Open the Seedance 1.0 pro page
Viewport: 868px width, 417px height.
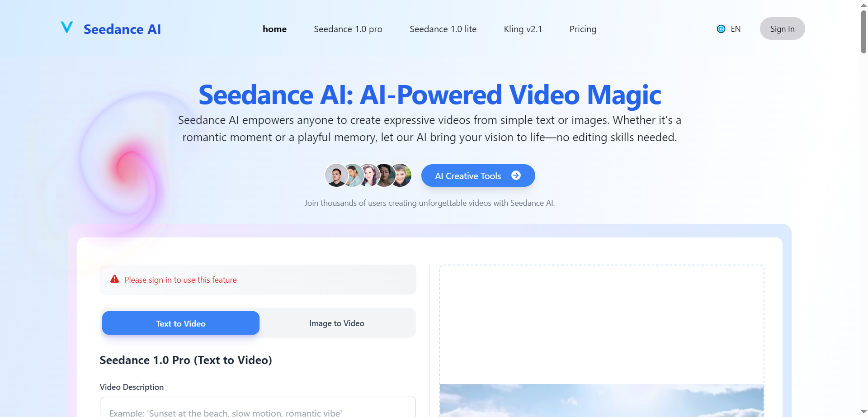(x=348, y=29)
